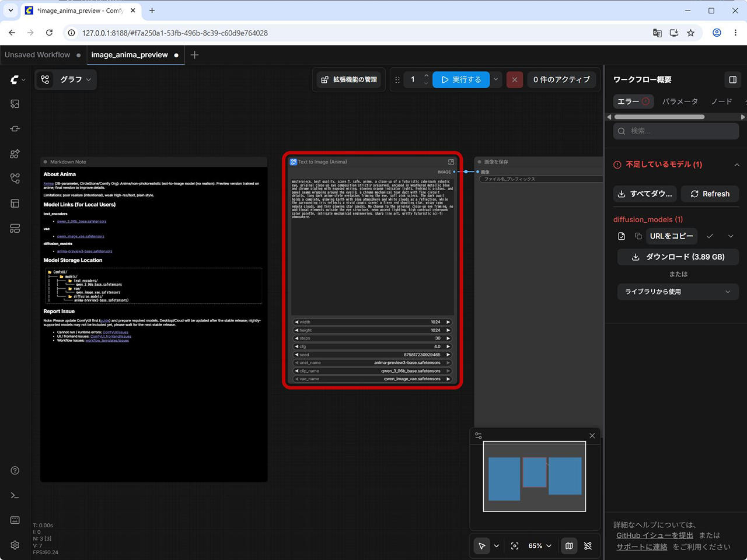Open the assets panel in left sidebar
The image size is (747, 560).
tap(15, 104)
